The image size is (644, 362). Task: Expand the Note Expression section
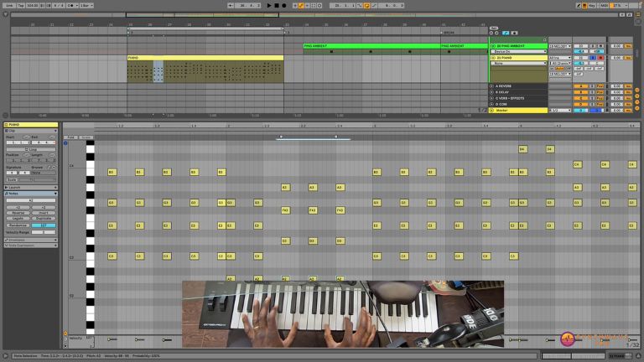(31, 246)
